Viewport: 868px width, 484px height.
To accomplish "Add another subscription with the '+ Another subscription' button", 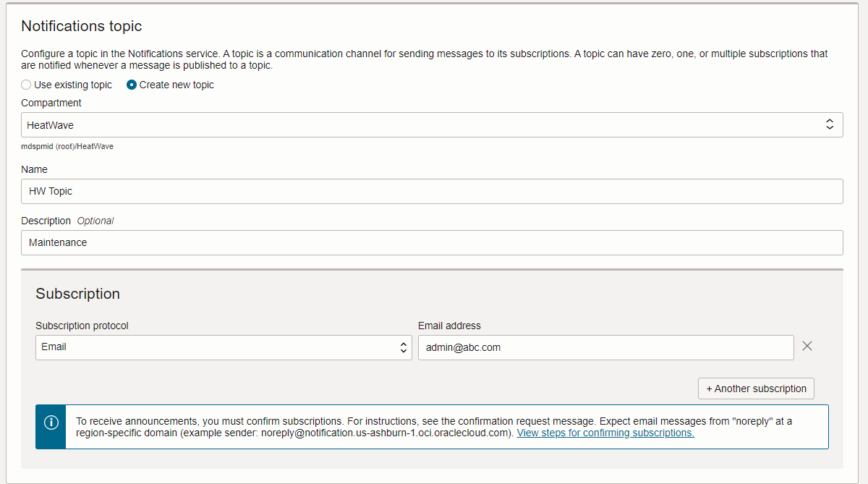I will (756, 389).
